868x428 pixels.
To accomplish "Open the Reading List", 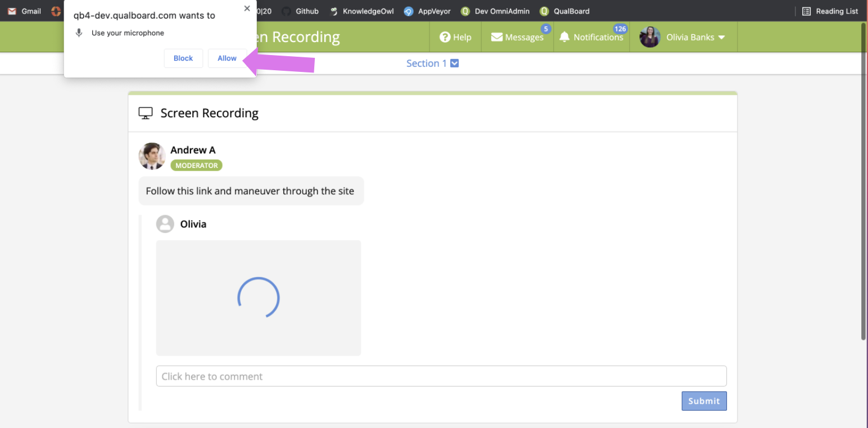I will click(830, 11).
